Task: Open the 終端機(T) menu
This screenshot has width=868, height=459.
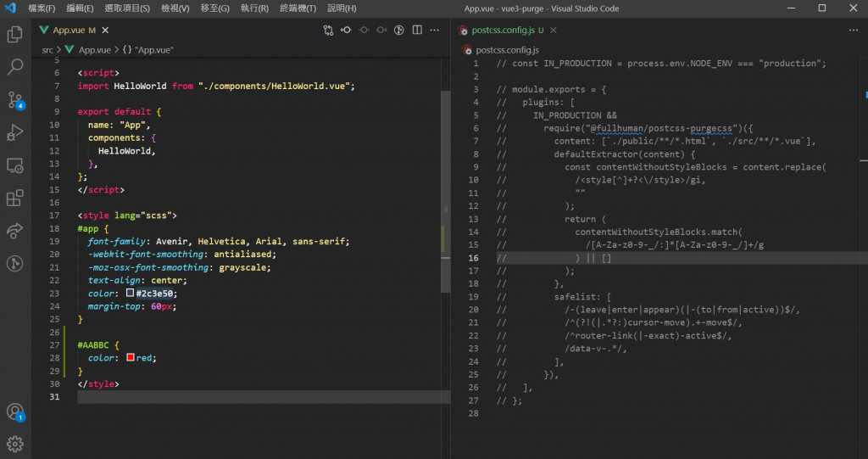Action: pos(298,8)
